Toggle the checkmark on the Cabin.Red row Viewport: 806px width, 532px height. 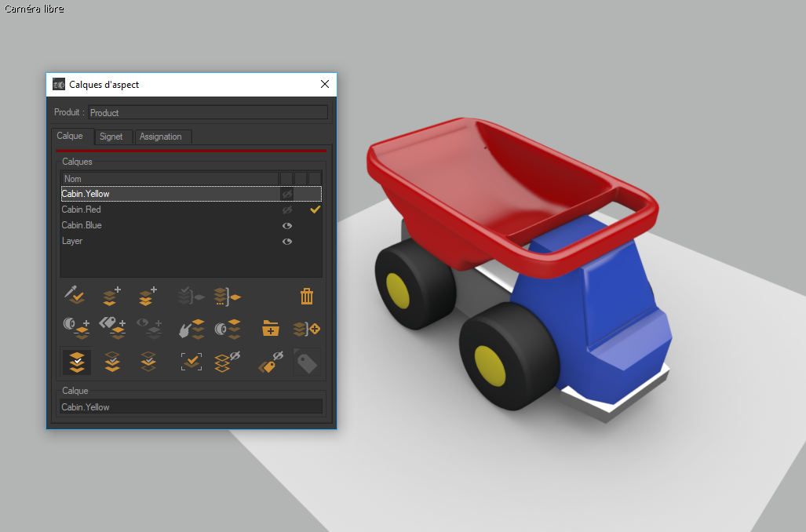point(315,210)
